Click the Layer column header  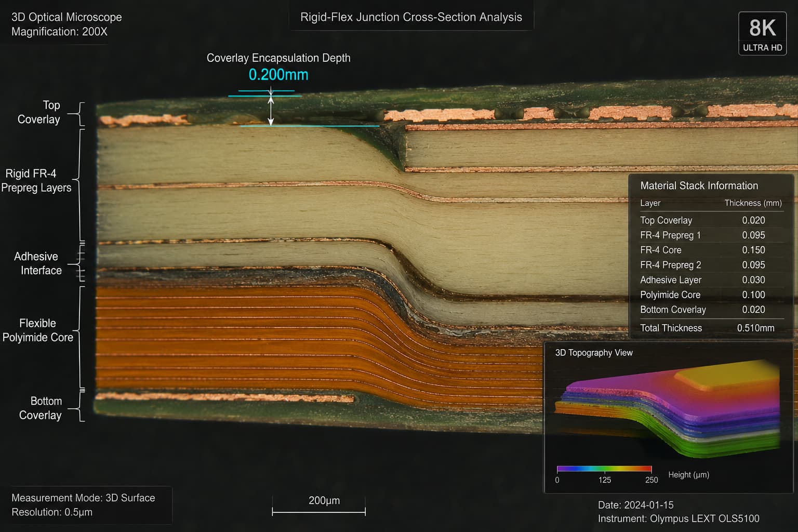click(650, 203)
